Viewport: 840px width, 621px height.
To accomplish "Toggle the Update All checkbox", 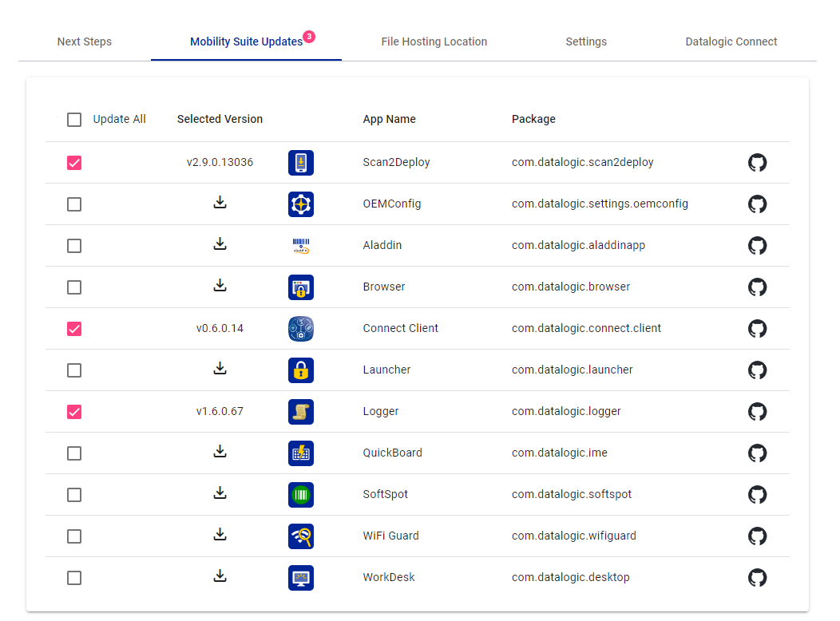I will coord(74,120).
